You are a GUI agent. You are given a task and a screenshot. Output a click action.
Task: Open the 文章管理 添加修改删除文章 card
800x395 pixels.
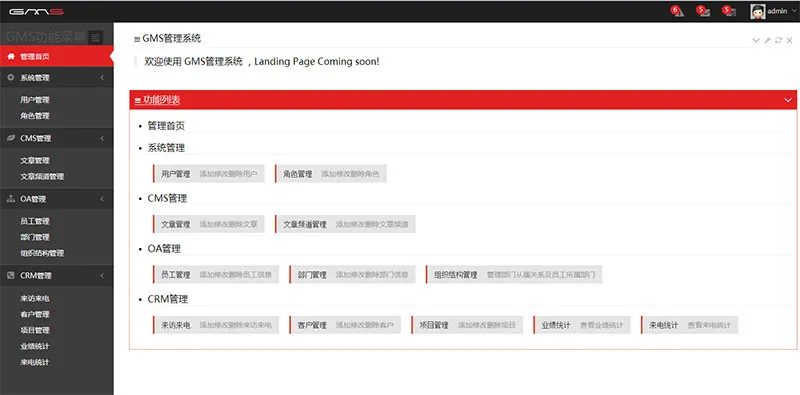pos(209,224)
